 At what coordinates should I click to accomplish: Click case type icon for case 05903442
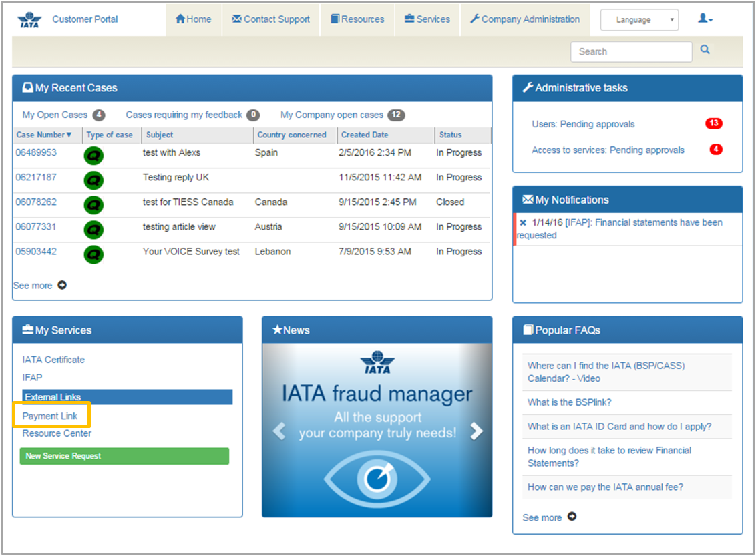coord(93,254)
